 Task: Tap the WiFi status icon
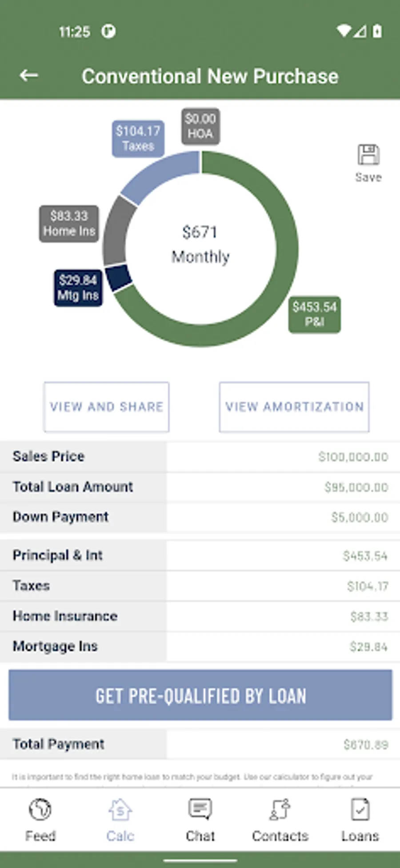[343, 31]
